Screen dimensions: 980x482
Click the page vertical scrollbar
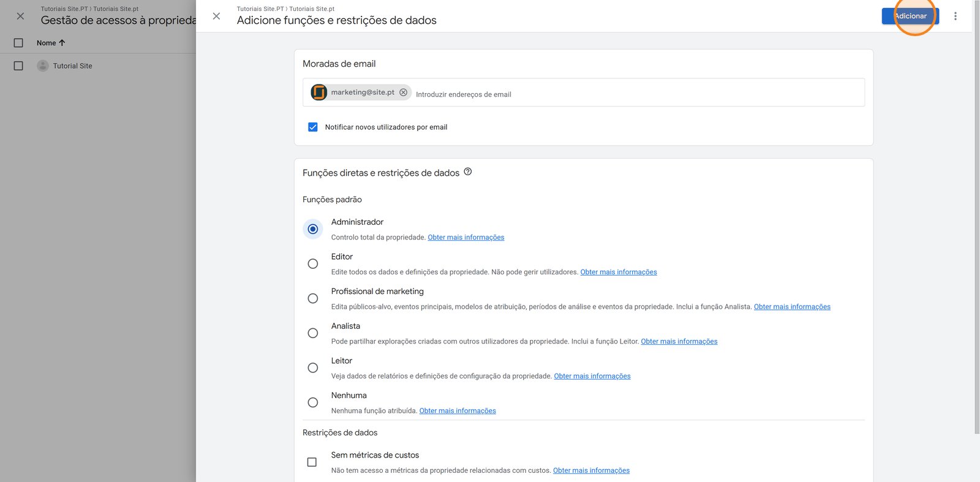click(976, 214)
